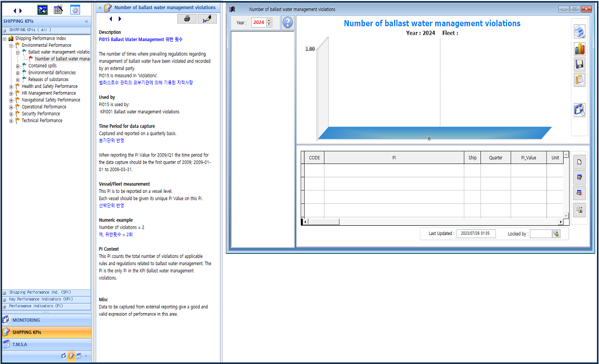Print the chart with the printer icon
Viewport: 599px width, 364px height.
tap(580, 31)
